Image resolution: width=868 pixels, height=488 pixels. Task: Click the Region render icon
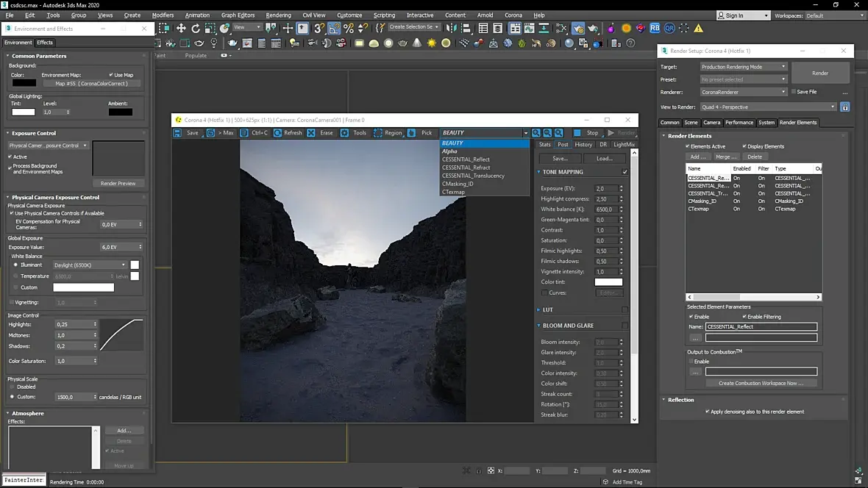[x=378, y=133]
